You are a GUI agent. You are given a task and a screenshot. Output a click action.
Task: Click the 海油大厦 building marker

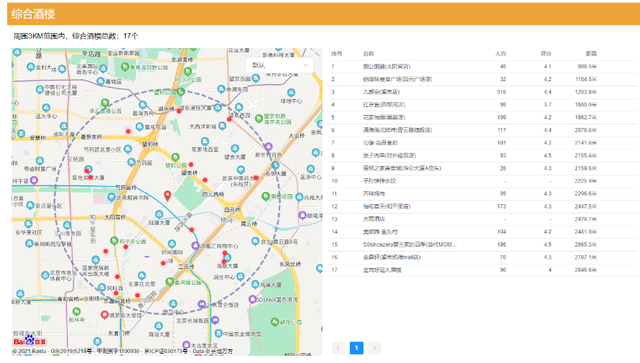point(158,326)
